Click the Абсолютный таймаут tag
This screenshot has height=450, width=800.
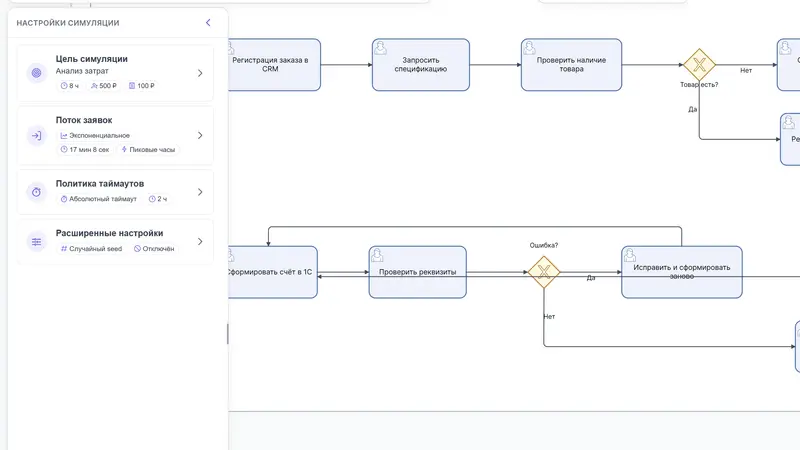click(98, 199)
